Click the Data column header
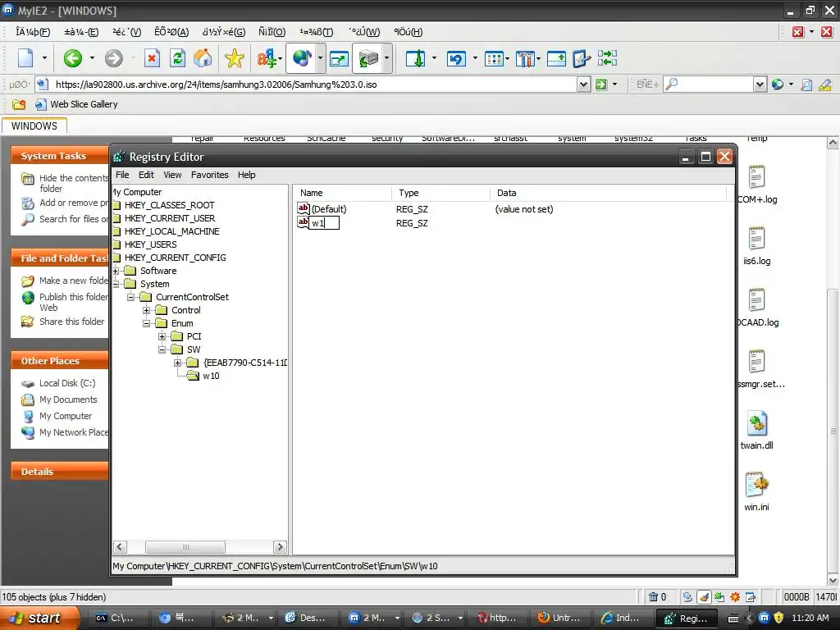The height and width of the screenshot is (630, 840). [x=608, y=193]
